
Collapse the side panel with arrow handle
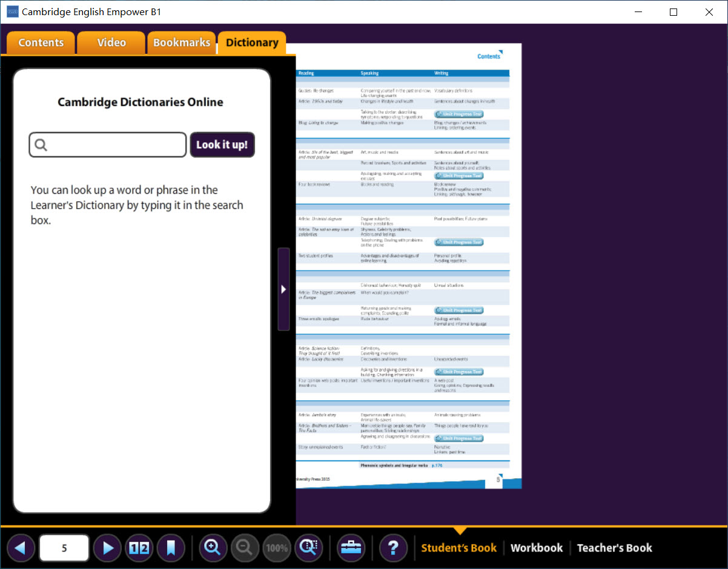coord(283,289)
